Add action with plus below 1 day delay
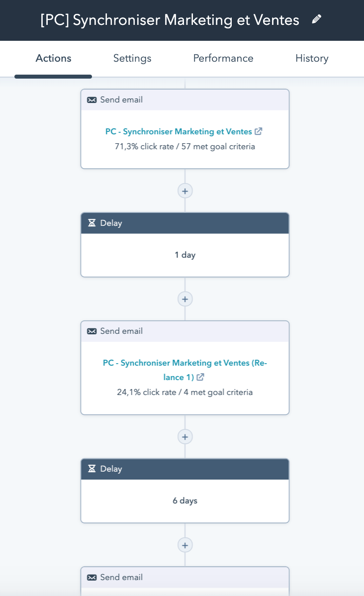This screenshot has height=596, width=364. tap(185, 299)
